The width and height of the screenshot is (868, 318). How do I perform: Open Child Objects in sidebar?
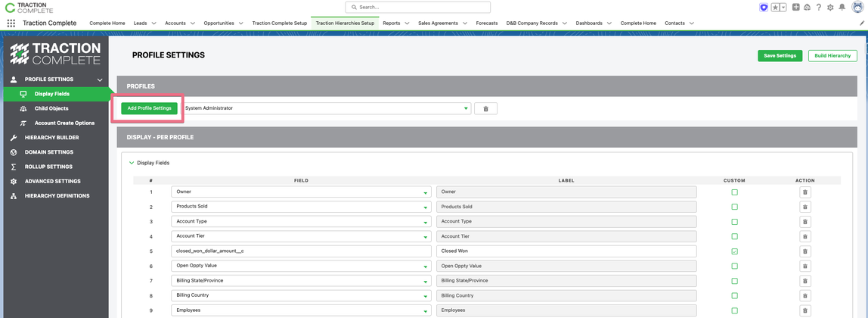pyautogui.click(x=51, y=108)
